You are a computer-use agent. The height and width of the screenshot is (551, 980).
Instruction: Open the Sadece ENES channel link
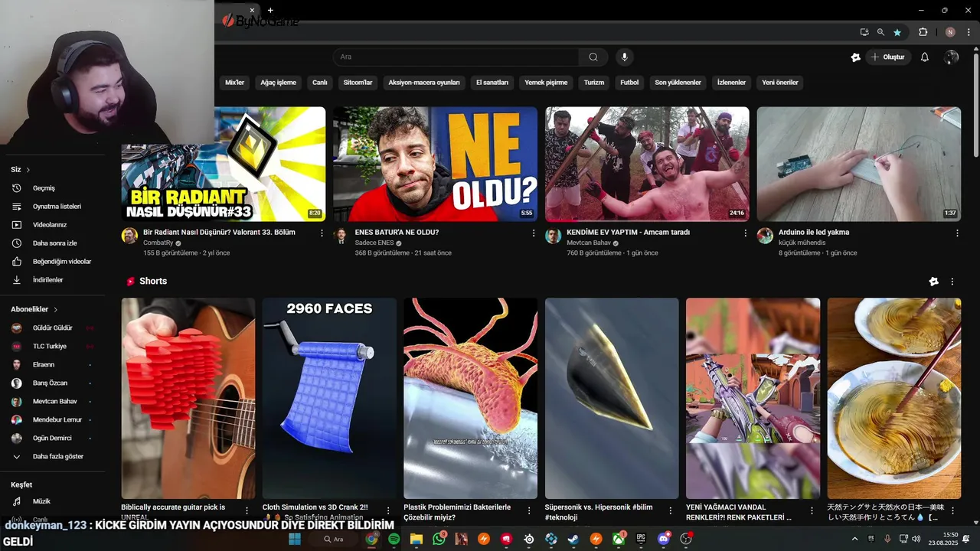374,243
